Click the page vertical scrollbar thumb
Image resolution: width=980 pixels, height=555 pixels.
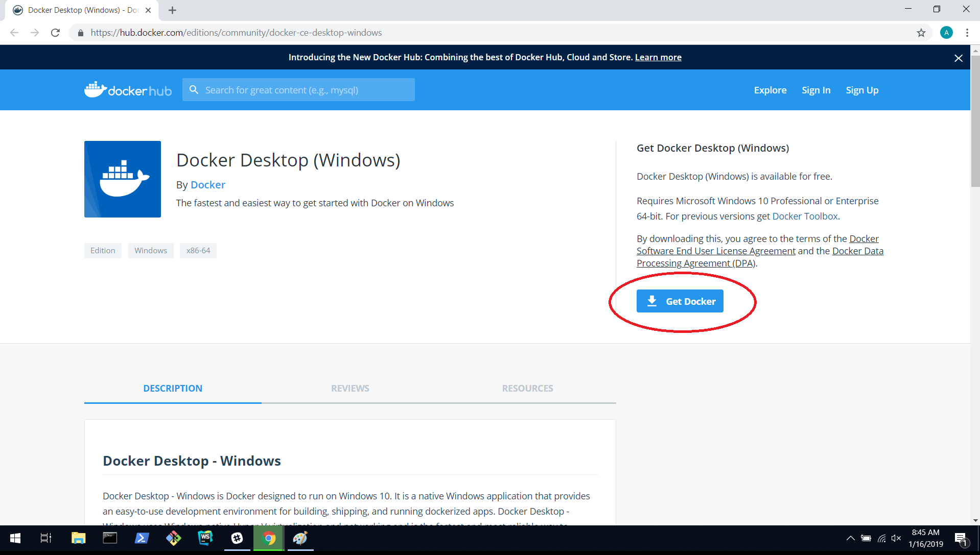point(975,120)
